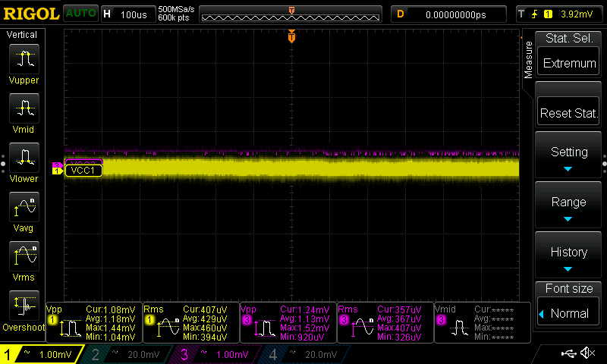Select channel 3 Vmid statistics box

click(x=483, y=322)
